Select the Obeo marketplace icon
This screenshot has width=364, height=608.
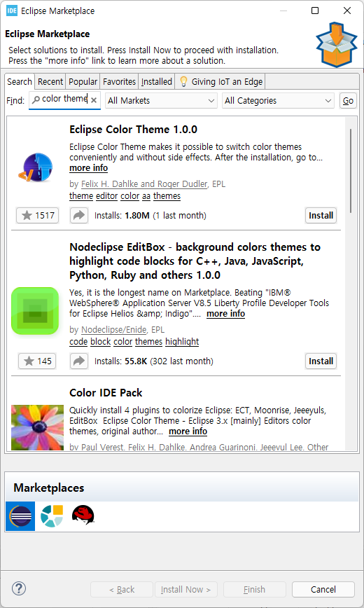coord(52,516)
